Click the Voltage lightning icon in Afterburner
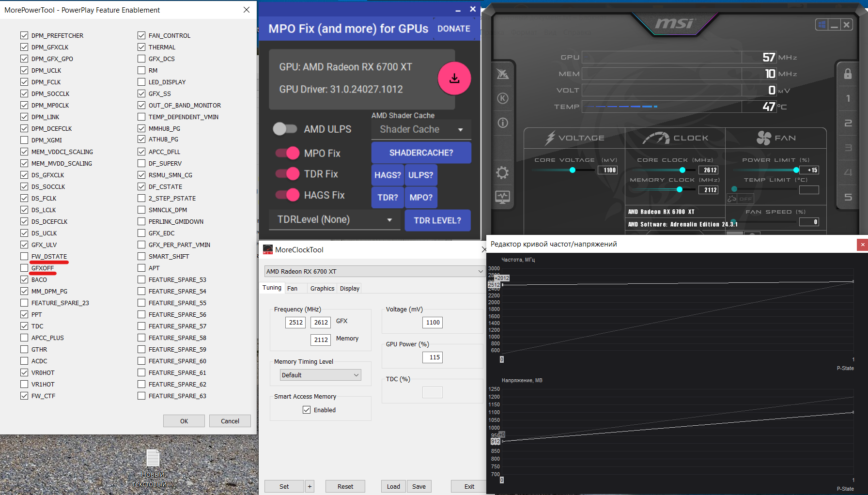This screenshot has height=495, width=868. pos(550,138)
